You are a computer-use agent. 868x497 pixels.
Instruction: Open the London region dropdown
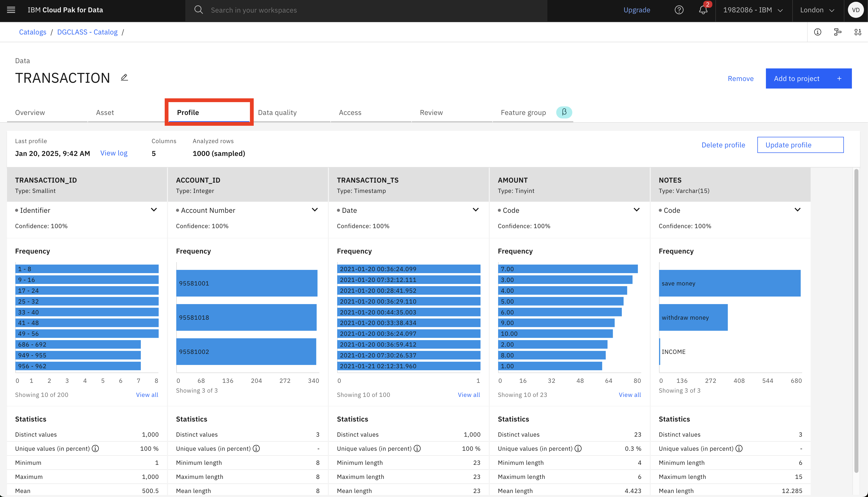pos(817,10)
